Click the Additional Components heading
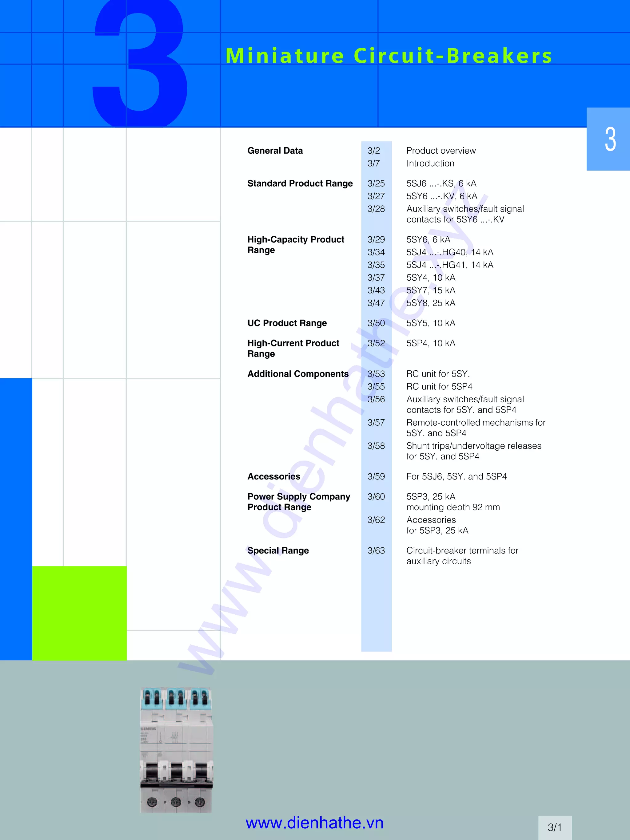 click(x=298, y=374)
